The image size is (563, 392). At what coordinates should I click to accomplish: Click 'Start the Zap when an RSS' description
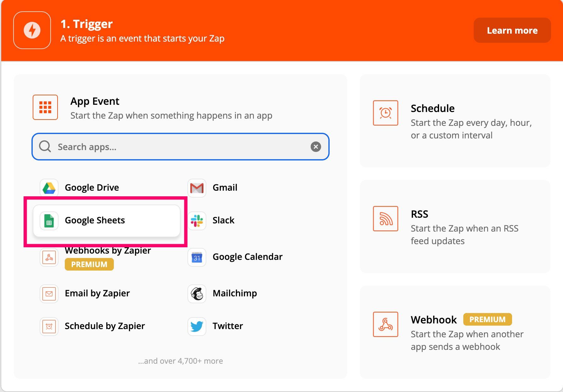pos(465,235)
